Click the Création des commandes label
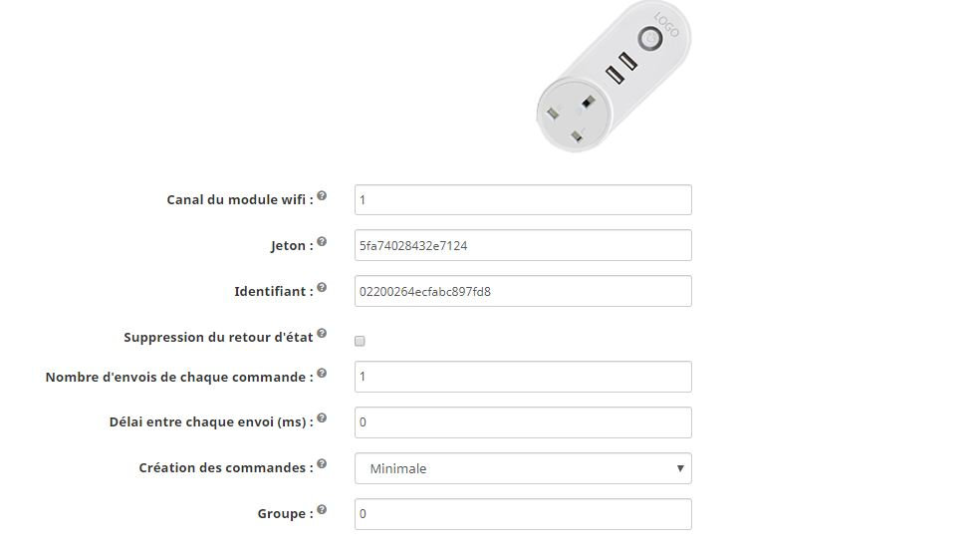 pos(225,468)
